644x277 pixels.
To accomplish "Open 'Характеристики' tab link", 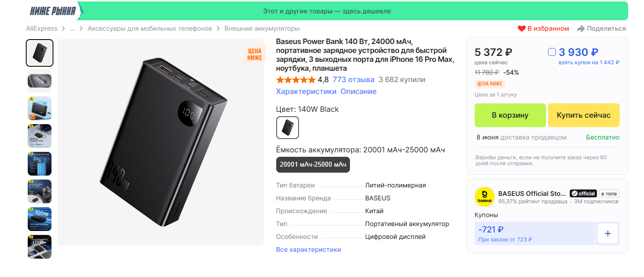I will coord(306,92).
